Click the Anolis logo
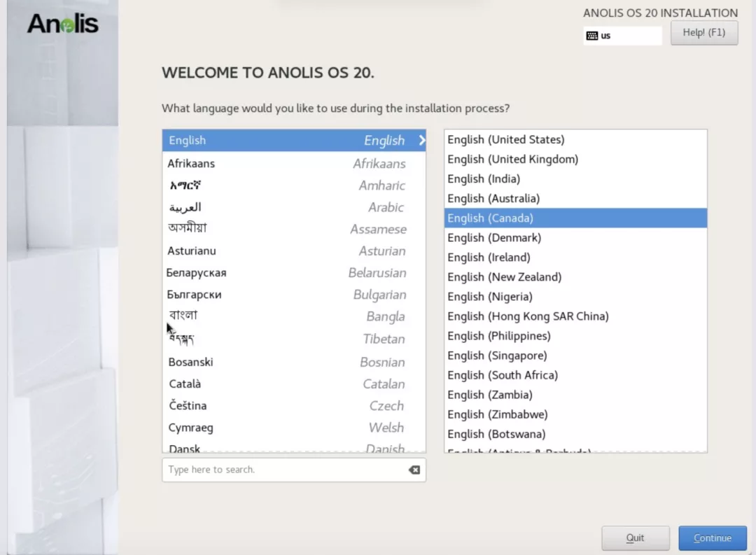The image size is (756, 555). pos(63,24)
